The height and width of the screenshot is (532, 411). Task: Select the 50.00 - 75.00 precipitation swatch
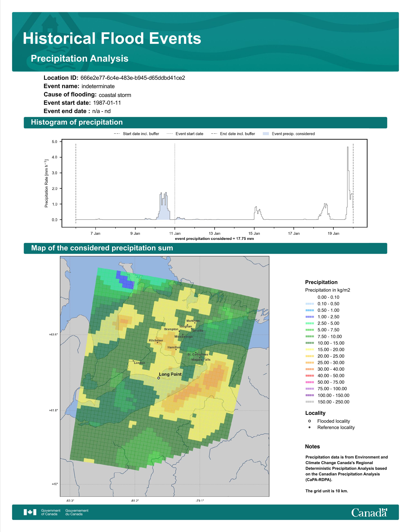pyautogui.click(x=309, y=382)
